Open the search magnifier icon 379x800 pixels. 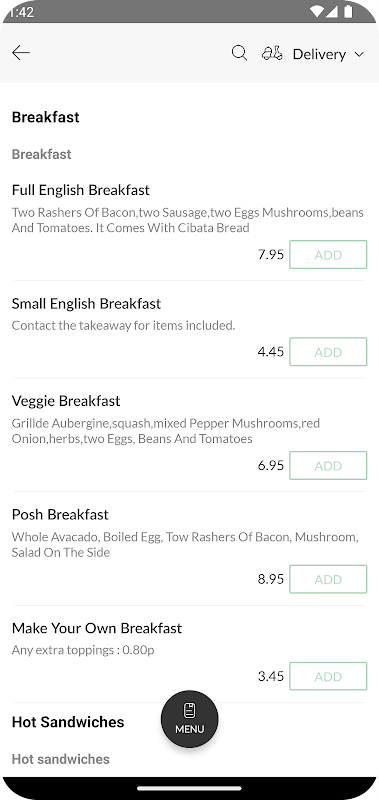click(x=239, y=53)
